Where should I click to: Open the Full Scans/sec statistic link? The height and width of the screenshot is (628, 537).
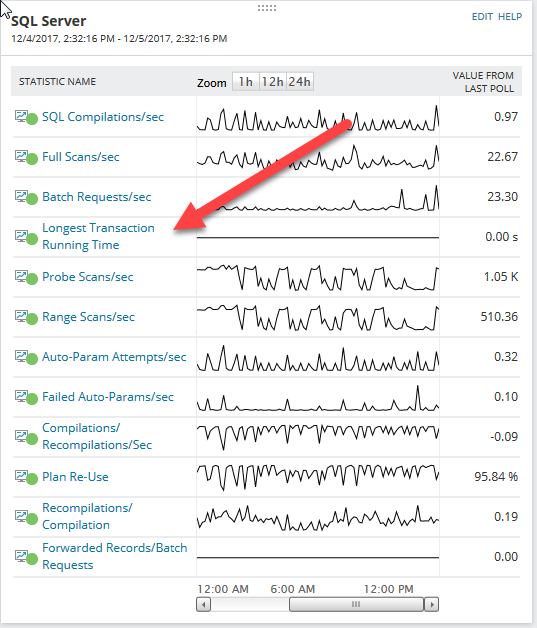(x=81, y=157)
